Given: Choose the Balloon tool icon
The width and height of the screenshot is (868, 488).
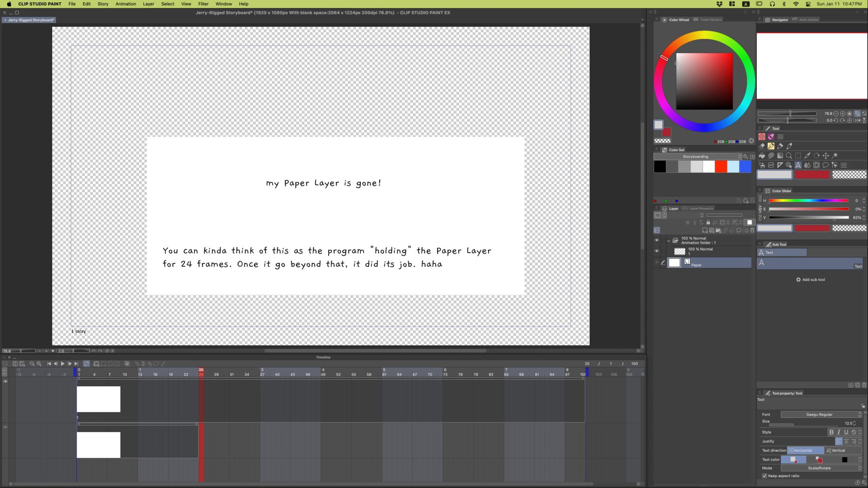Looking at the screenshot, I should [825, 165].
